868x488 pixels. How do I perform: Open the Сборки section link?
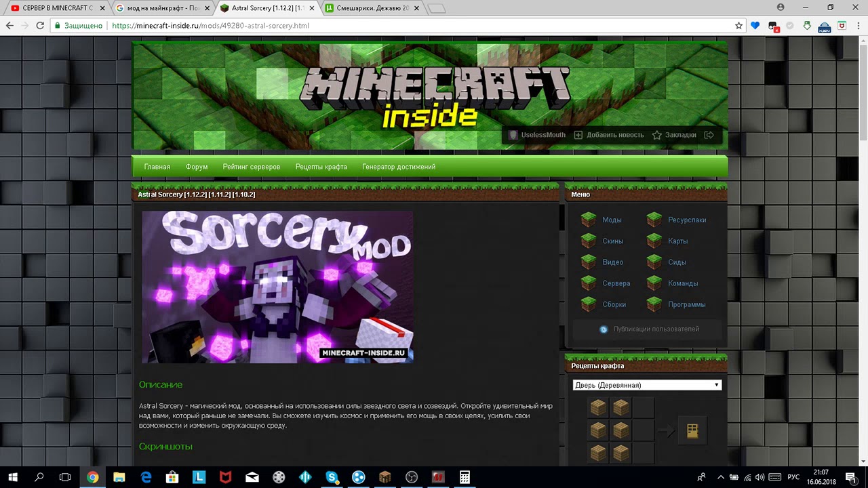(x=614, y=304)
